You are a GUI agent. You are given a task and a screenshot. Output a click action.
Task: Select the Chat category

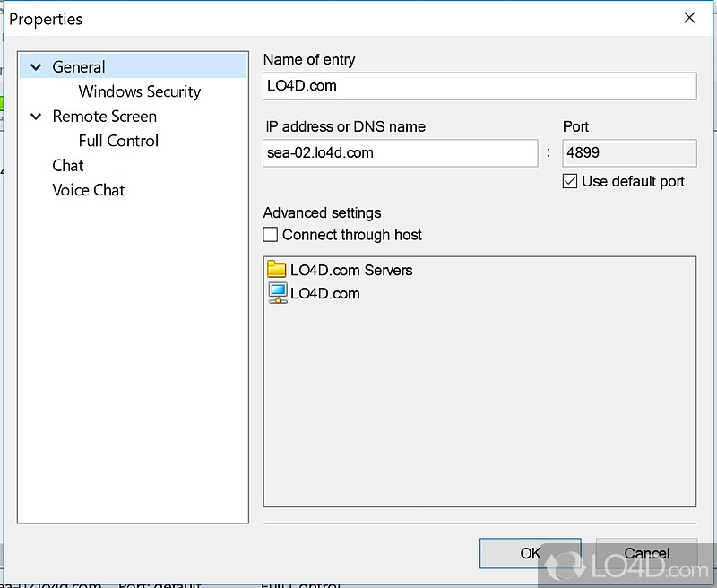pos(68,165)
